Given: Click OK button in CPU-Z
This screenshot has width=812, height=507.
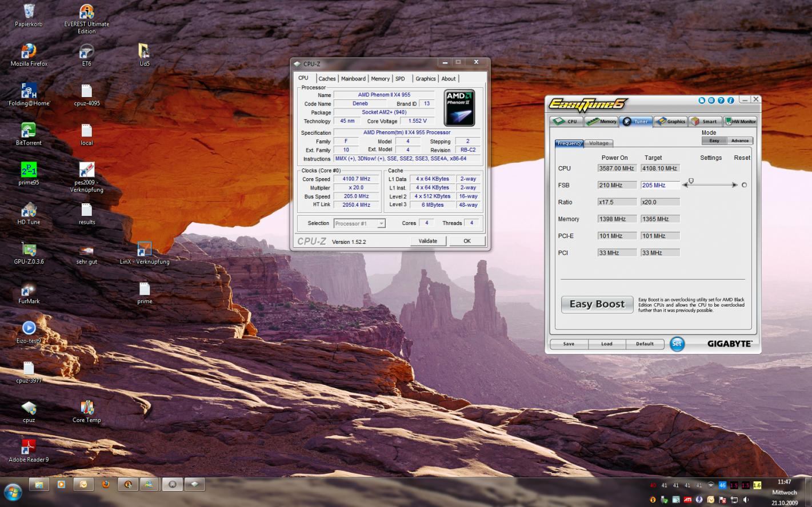Looking at the screenshot, I should point(467,241).
